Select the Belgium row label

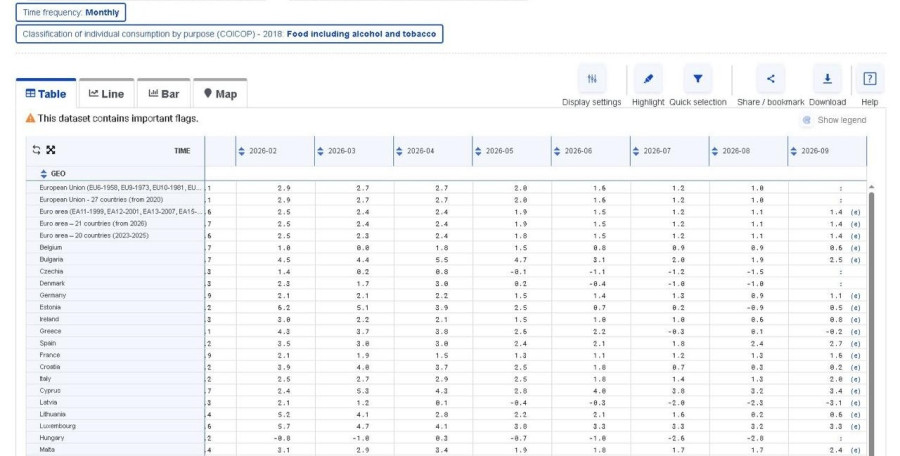point(51,248)
